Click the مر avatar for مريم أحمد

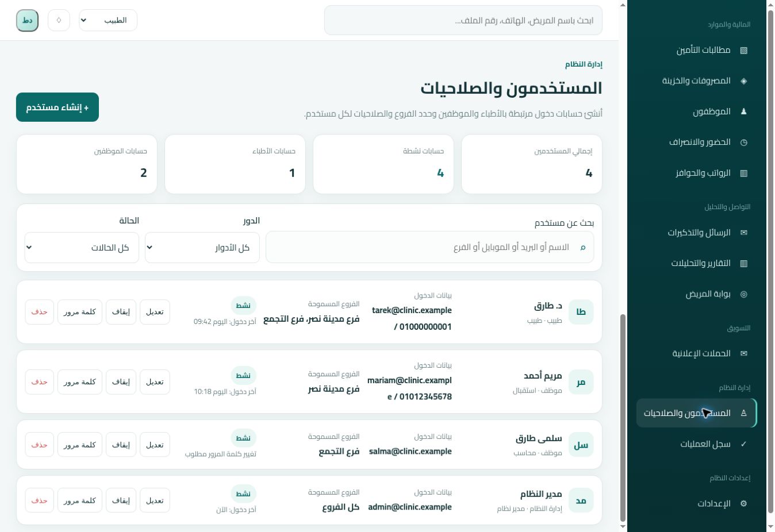[581, 382]
